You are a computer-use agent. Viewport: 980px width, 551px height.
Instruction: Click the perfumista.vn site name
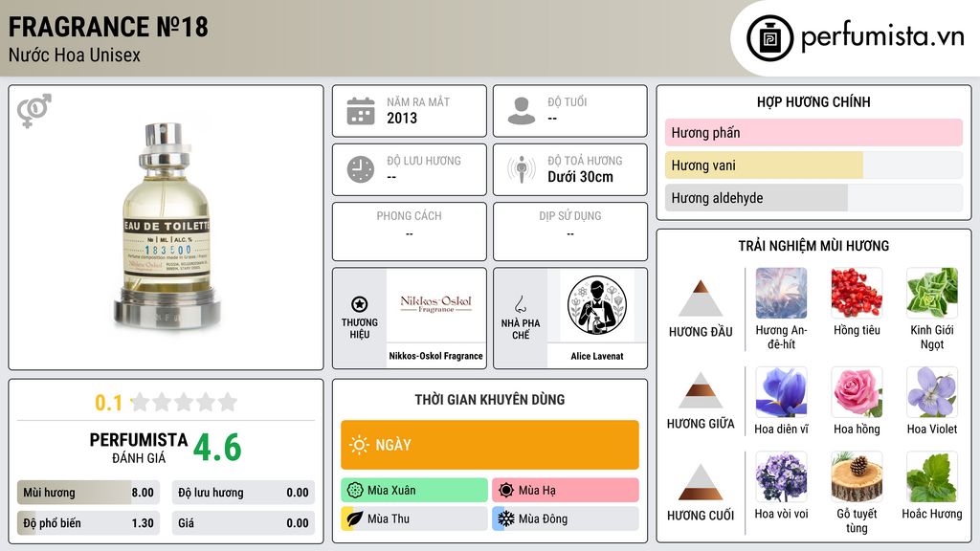[882, 37]
